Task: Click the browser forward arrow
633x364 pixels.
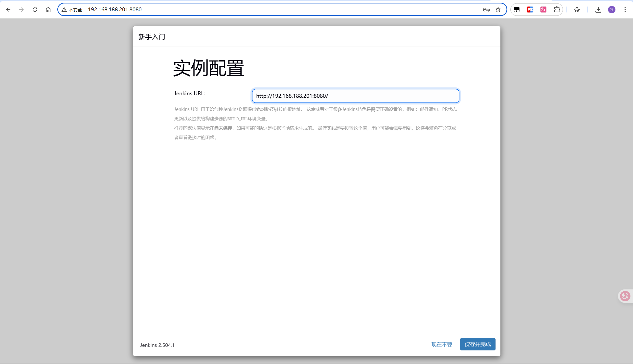Action: [22, 9]
